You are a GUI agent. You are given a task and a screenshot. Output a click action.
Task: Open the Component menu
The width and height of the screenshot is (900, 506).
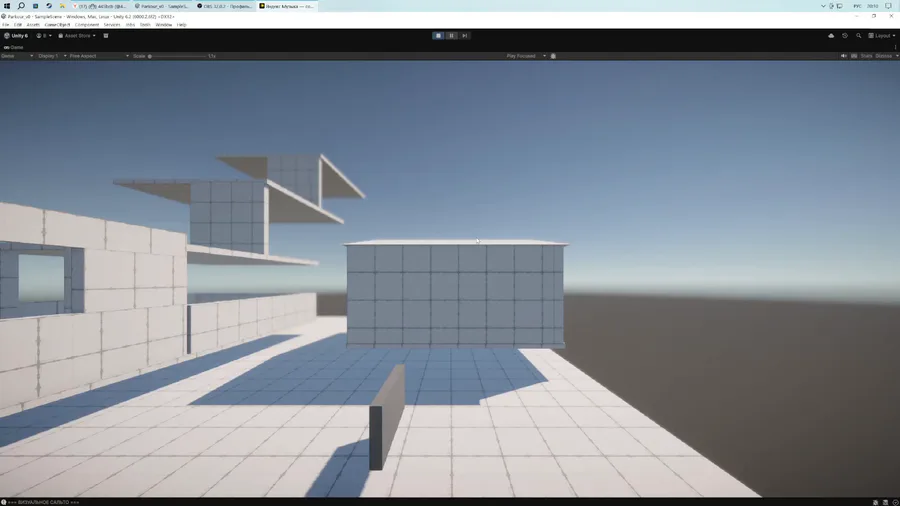click(x=87, y=25)
